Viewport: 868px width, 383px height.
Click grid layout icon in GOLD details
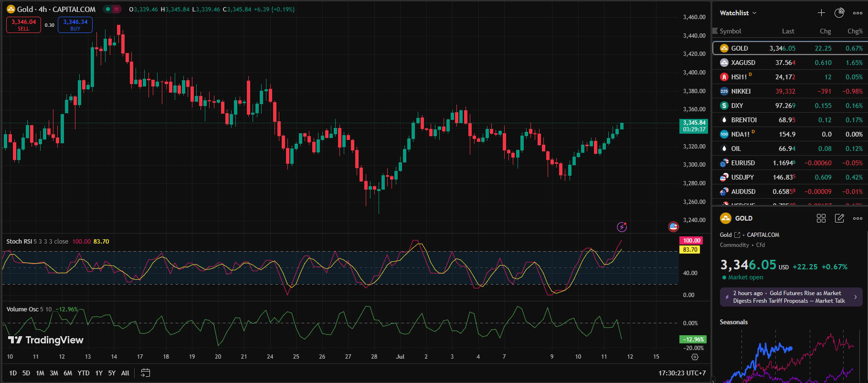click(821, 218)
